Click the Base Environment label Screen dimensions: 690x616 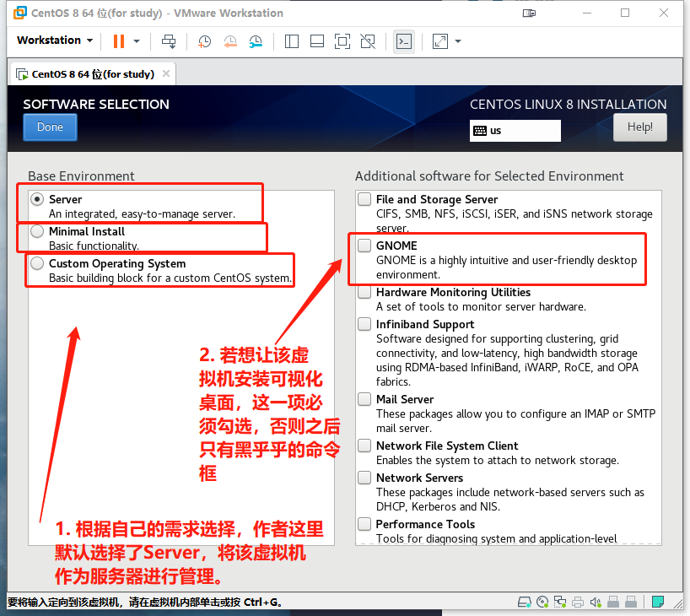pyautogui.click(x=81, y=176)
